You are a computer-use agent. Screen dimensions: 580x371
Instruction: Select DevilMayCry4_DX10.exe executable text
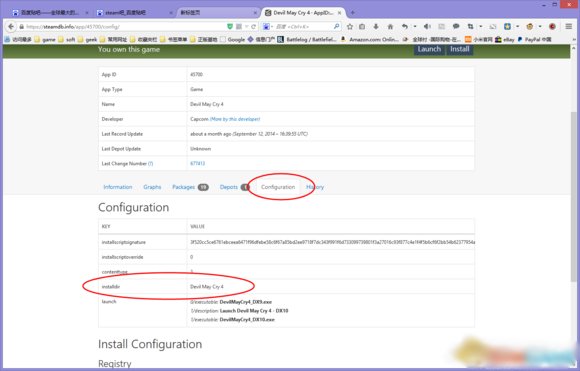pyautogui.click(x=247, y=320)
